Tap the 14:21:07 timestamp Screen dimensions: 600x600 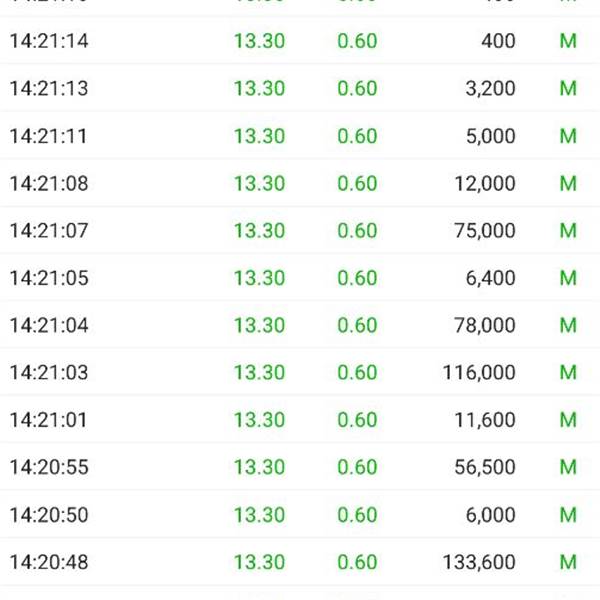49,230
